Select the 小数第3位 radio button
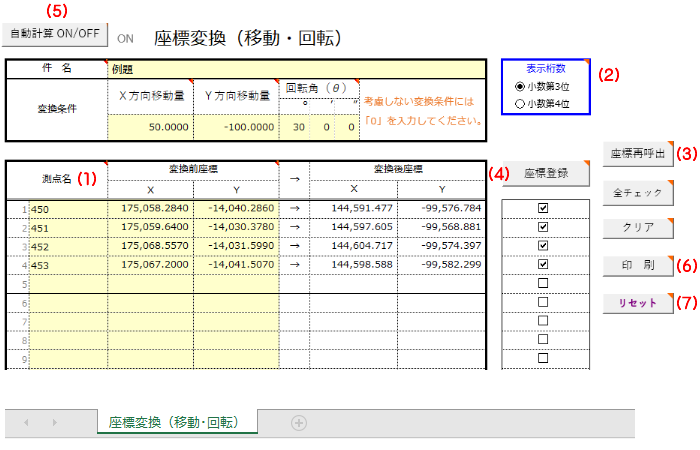Image resolution: width=700 pixels, height=450 pixels. pyautogui.click(x=520, y=86)
